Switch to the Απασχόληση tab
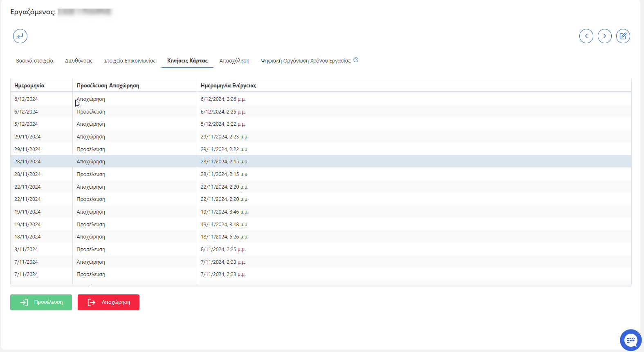Viewport: 644px width, 352px height. 234,61
